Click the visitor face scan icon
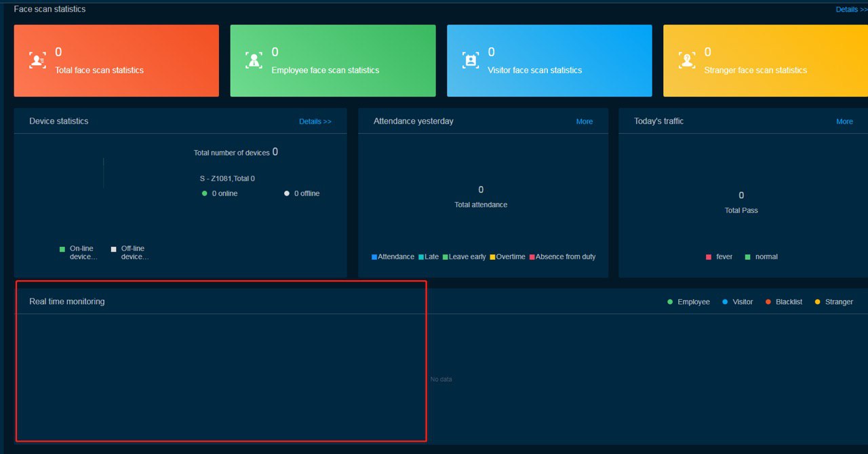This screenshot has width=868, height=454. click(x=471, y=60)
